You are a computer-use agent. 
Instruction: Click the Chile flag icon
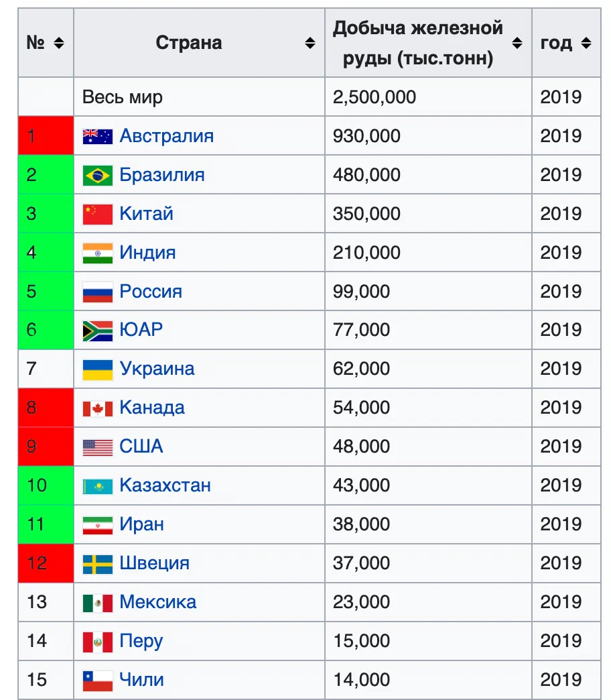point(98,681)
